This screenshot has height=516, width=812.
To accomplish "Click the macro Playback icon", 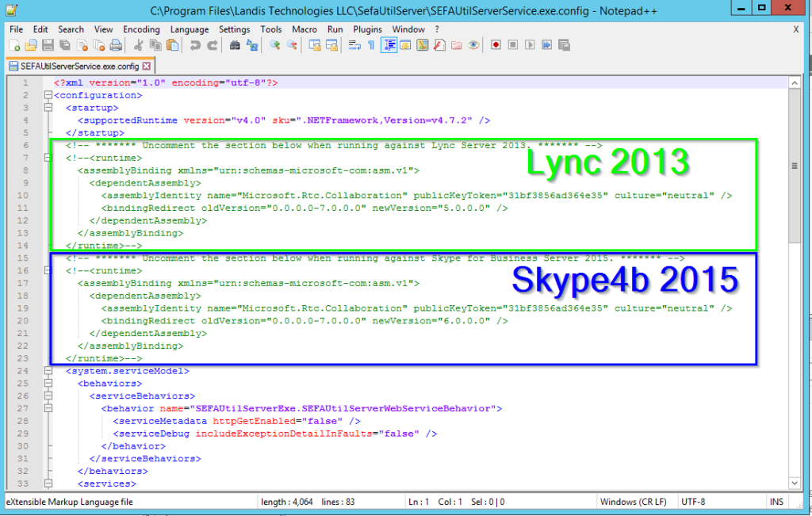I will (x=530, y=45).
